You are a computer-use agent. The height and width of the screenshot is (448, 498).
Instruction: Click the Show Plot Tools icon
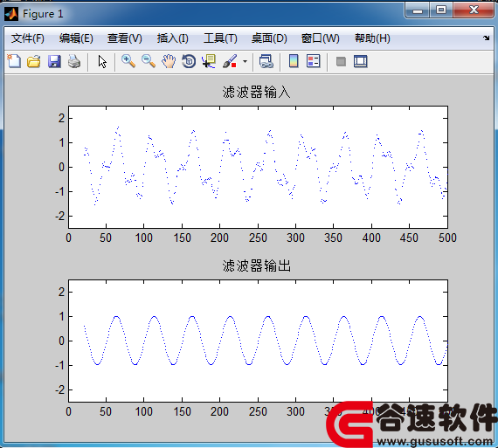[x=361, y=62]
